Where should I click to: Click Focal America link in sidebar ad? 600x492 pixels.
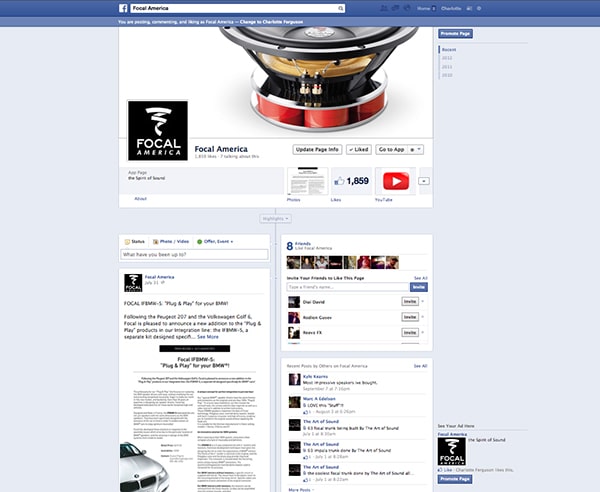pos(452,434)
